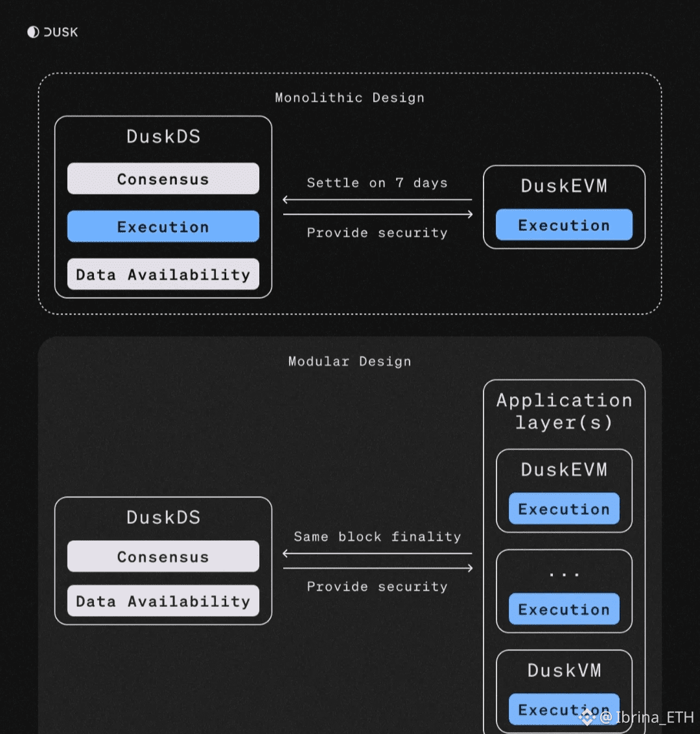The image size is (700, 734).
Task: Select 'Same block finality' label
Action: coord(377,536)
